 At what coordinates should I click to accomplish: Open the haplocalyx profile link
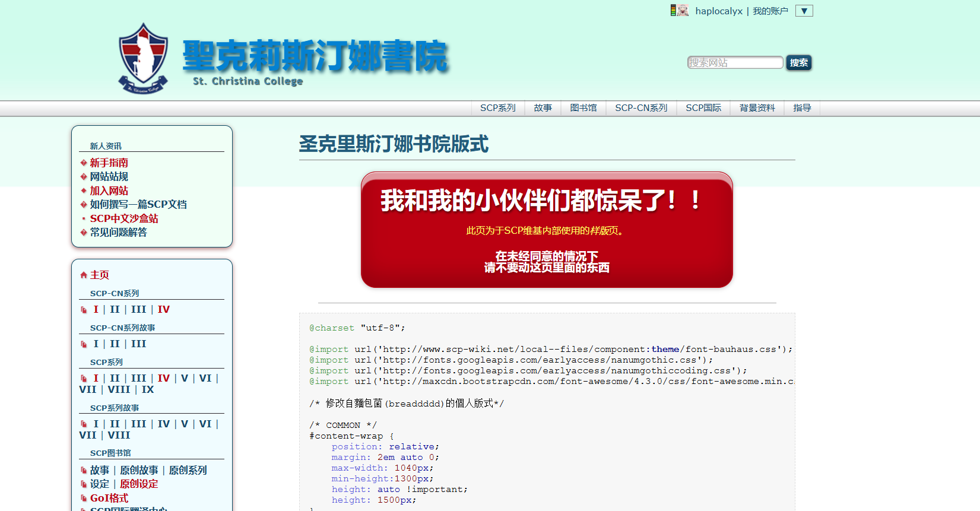tap(719, 11)
